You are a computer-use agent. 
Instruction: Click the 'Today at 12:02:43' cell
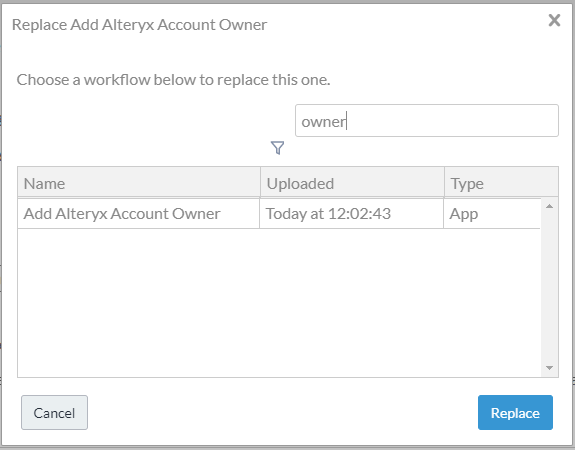[351, 214]
